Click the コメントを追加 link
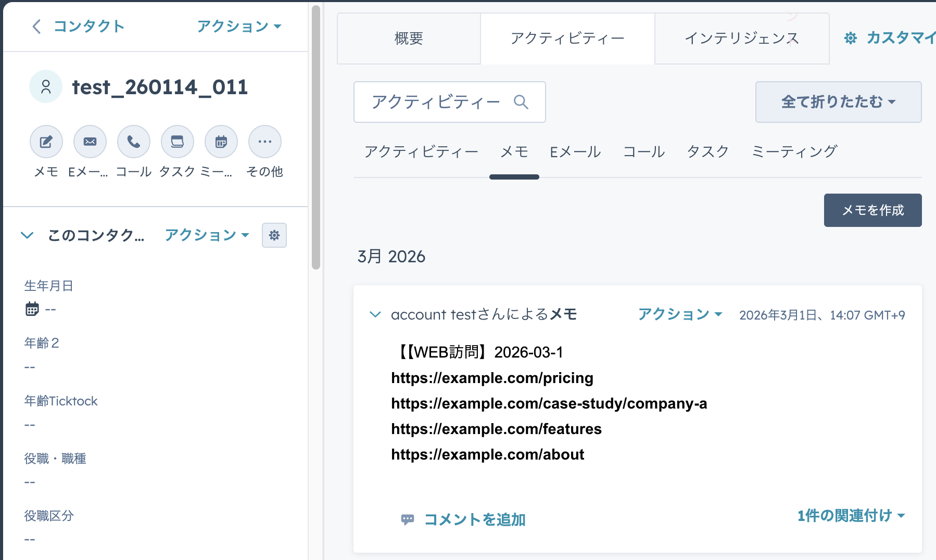This screenshot has width=936, height=560. point(474,519)
